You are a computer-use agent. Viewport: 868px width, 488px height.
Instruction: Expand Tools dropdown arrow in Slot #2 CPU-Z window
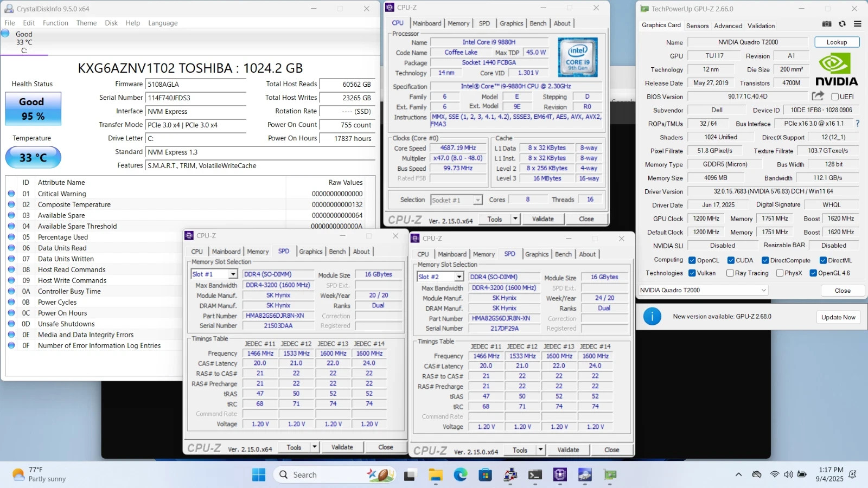[x=540, y=450]
